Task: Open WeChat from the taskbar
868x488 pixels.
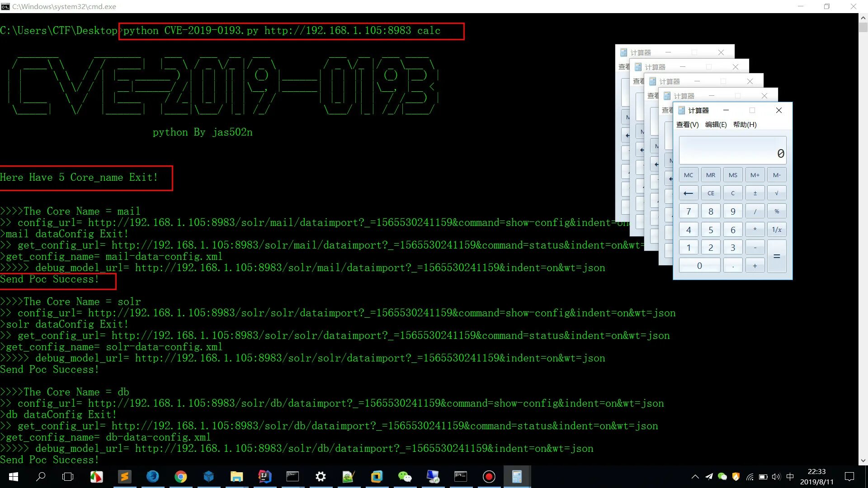Action: tap(405, 476)
